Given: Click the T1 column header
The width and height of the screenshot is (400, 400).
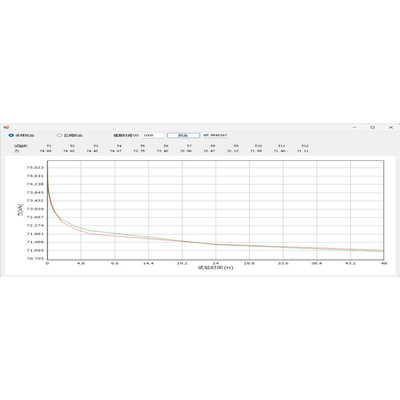Looking at the screenshot, I should click(49, 146).
